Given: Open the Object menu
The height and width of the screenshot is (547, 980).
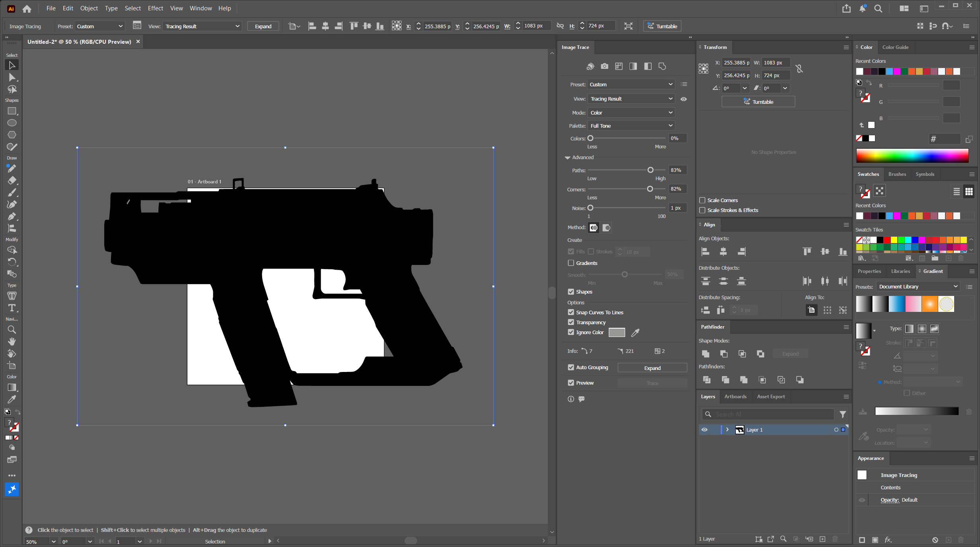Looking at the screenshot, I should pyautogui.click(x=89, y=8).
